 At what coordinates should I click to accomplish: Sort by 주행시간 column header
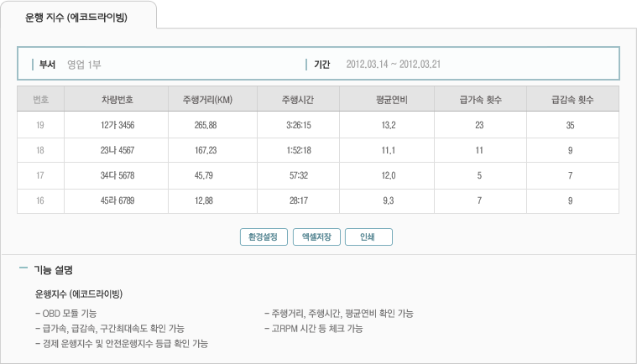(297, 100)
